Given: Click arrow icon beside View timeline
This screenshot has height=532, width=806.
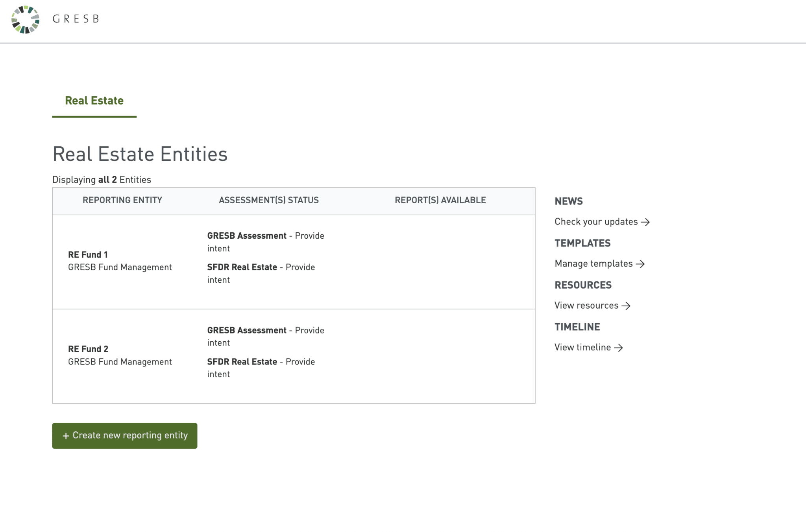Looking at the screenshot, I should 618,348.
